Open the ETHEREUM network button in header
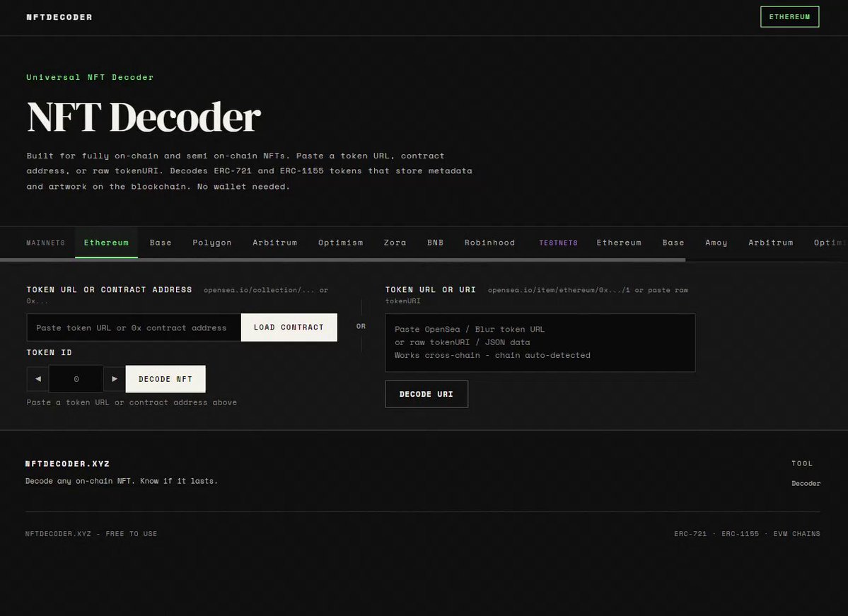This screenshot has height=616, width=848. pos(789,17)
